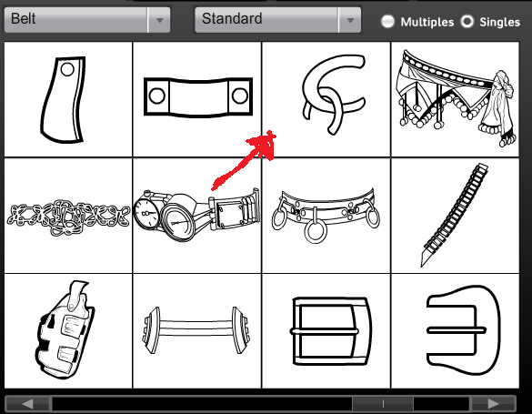
Task: Choose the gun holster item
Action: click(x=68, y=331)
